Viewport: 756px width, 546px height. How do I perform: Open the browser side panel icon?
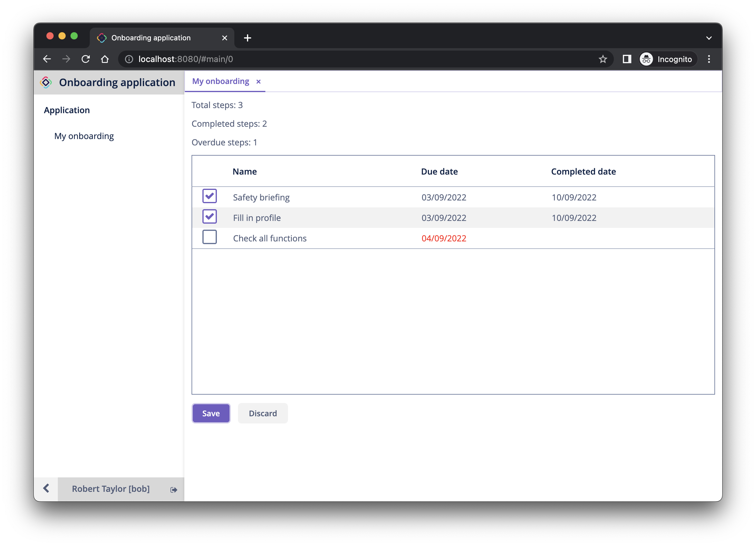tap(627, 59)
